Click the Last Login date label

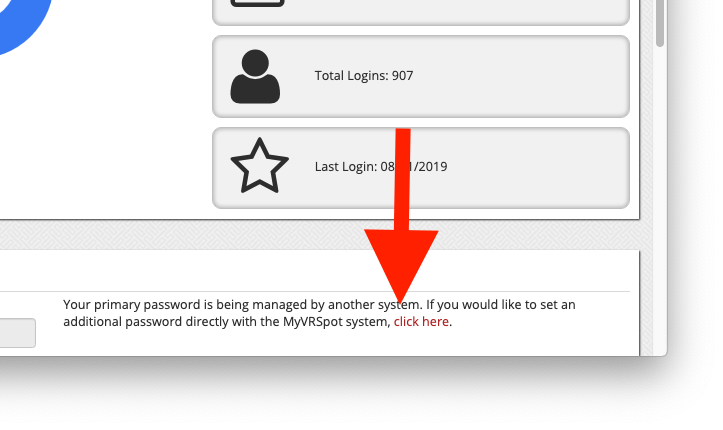pyautogui.click(x=381, y=166)
